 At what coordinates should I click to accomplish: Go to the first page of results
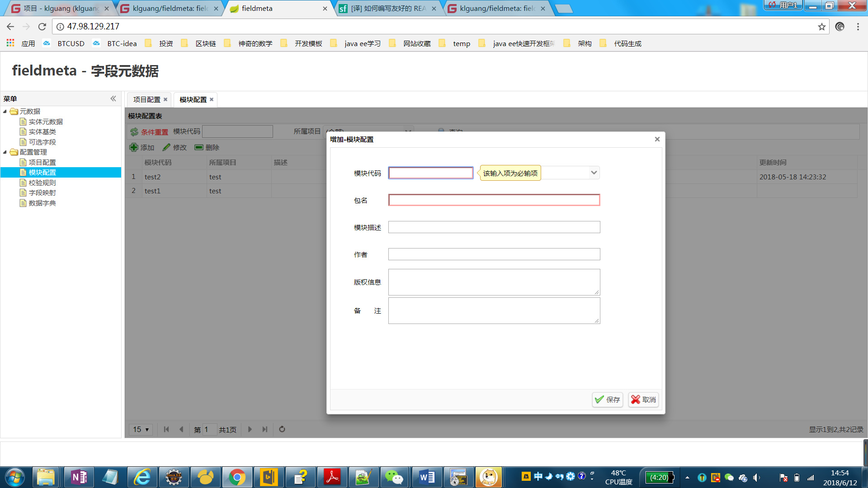tap(166, 429)
